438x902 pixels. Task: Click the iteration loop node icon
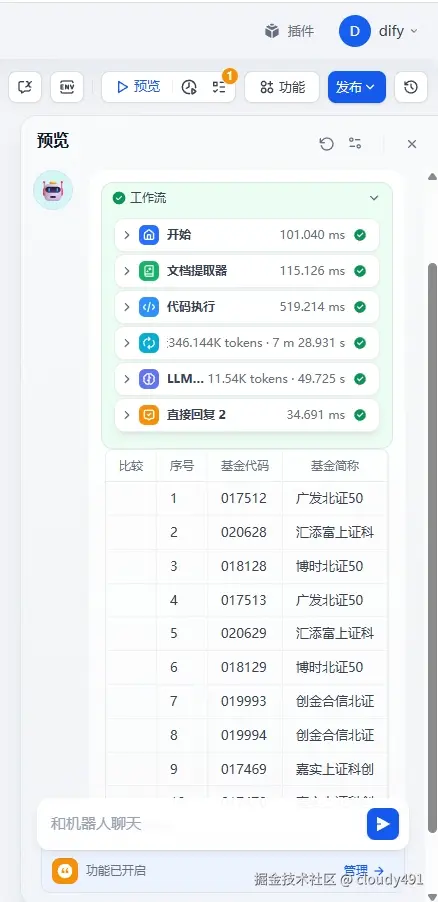click(x=149, y=343)
